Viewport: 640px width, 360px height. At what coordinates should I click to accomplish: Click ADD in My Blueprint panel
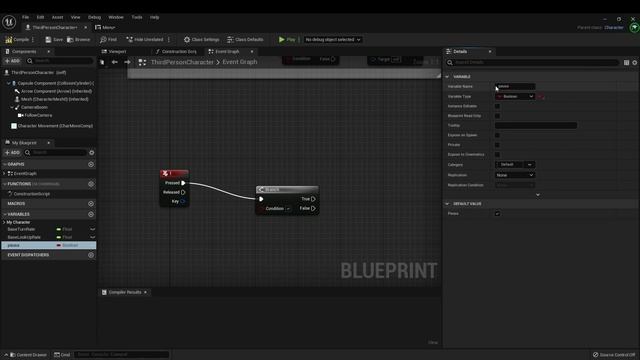pos(12,153)
